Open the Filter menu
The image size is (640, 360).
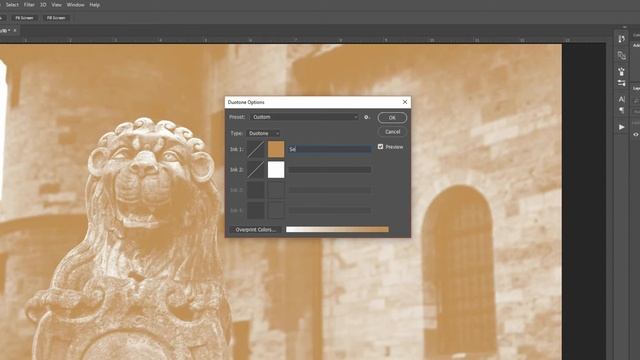pyautogui.click(x=29, y=5)
